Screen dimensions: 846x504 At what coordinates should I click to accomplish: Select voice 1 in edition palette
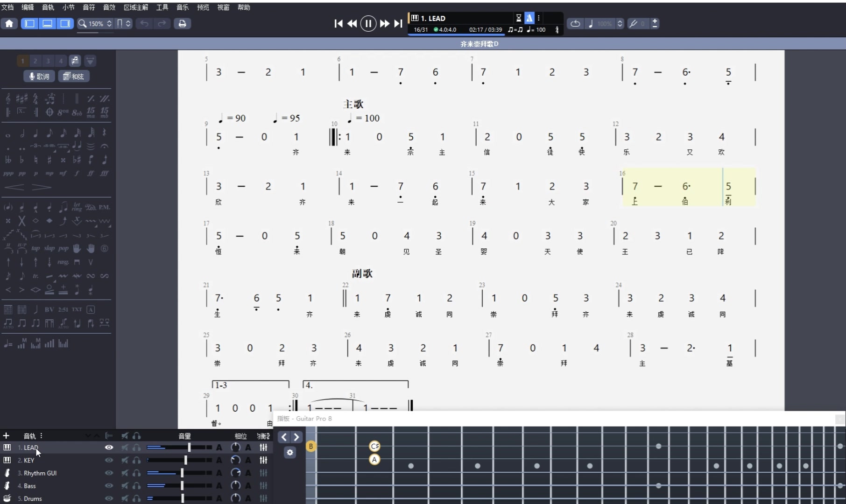22,61
